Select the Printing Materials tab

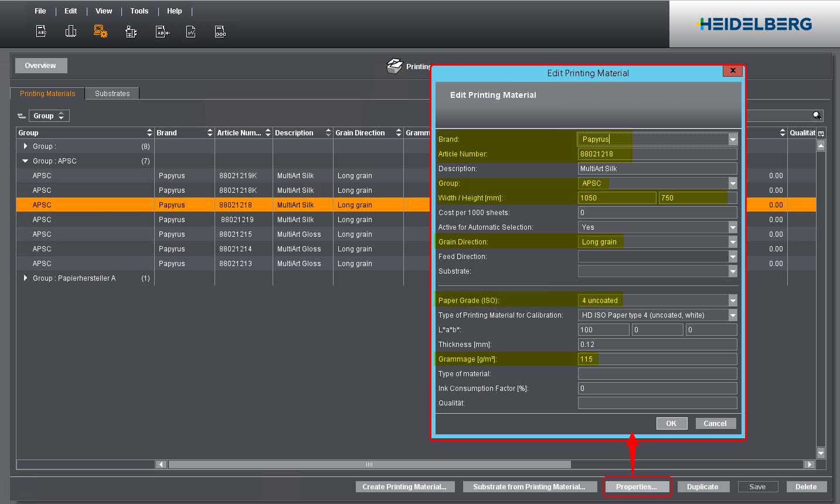pyautogui.click(x=47, y=94)
